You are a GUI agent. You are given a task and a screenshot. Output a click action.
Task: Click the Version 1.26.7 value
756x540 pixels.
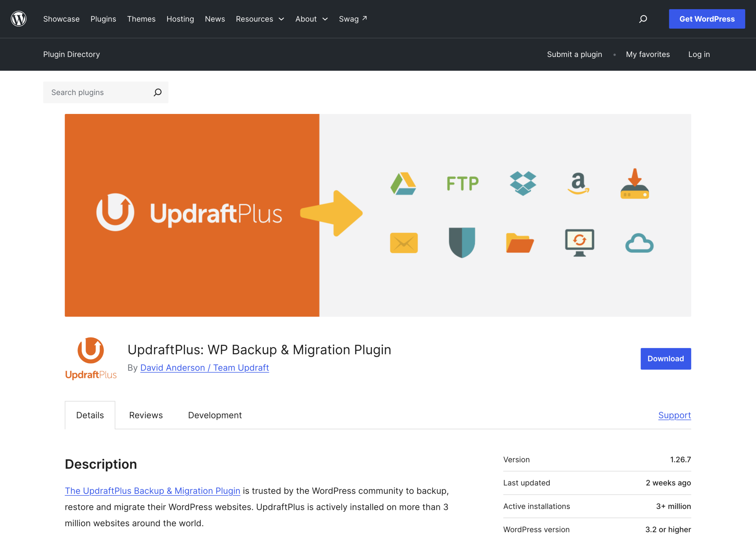click(x=680, y=459)
